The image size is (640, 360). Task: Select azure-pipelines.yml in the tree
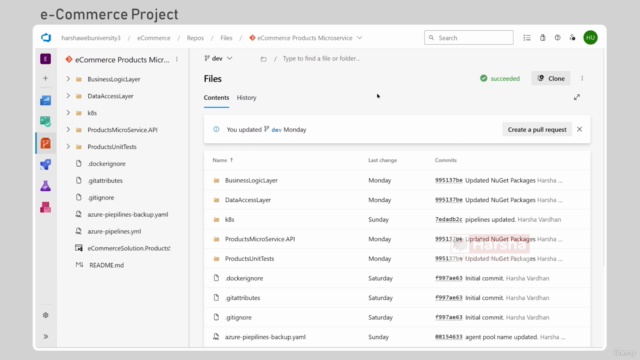pos(114,231)
